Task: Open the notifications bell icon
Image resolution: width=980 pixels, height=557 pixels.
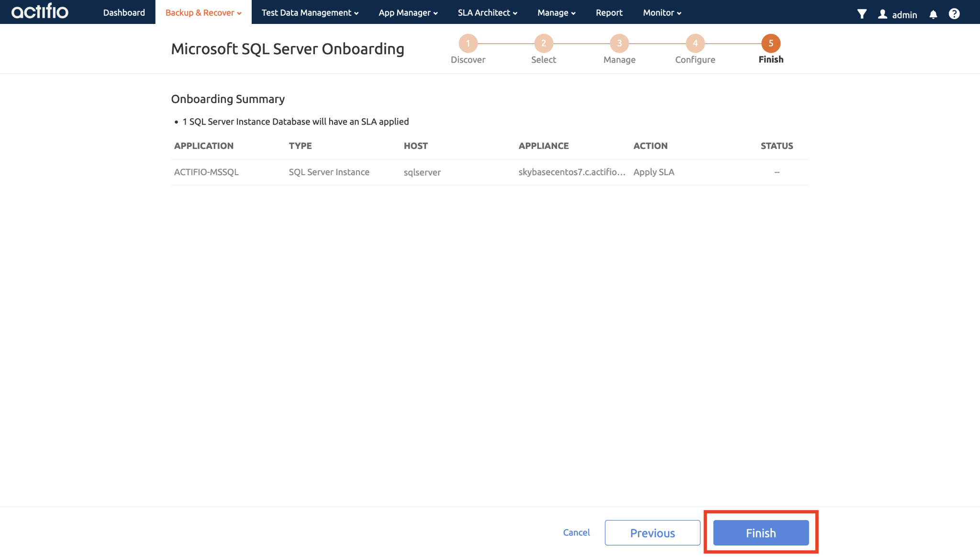Action: point(933,14)
